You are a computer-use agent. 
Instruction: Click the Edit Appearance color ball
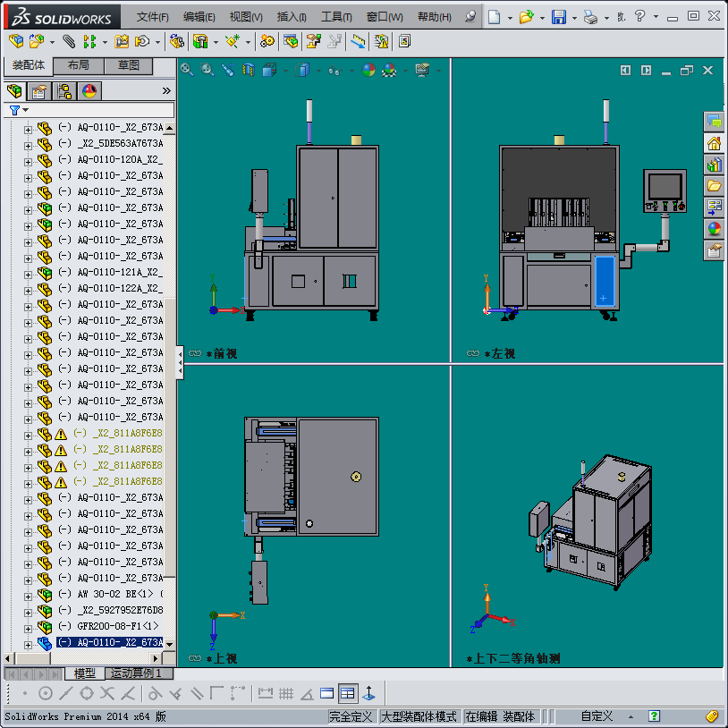tap(368, 70)
